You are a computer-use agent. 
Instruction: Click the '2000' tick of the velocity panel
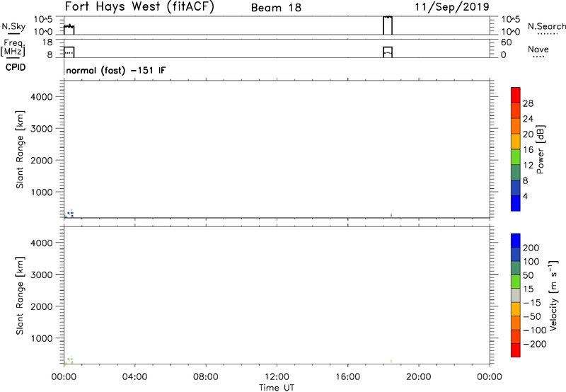[42, 306]
